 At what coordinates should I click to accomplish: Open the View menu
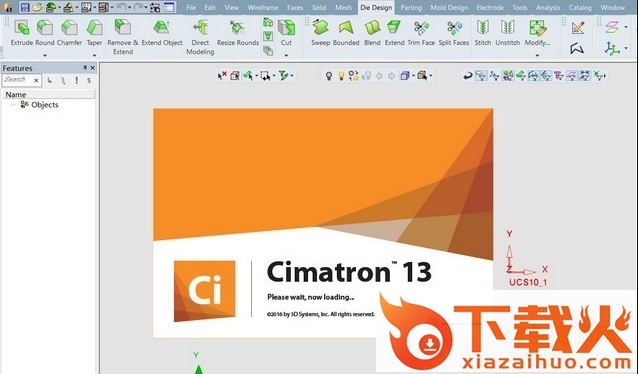tap(231, 7)
